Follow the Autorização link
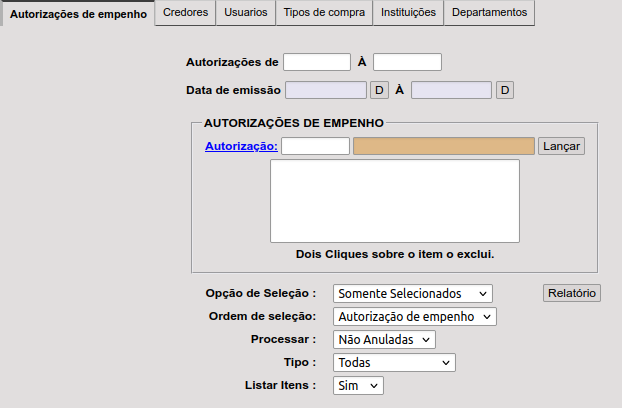 click(x=241, y=146)
